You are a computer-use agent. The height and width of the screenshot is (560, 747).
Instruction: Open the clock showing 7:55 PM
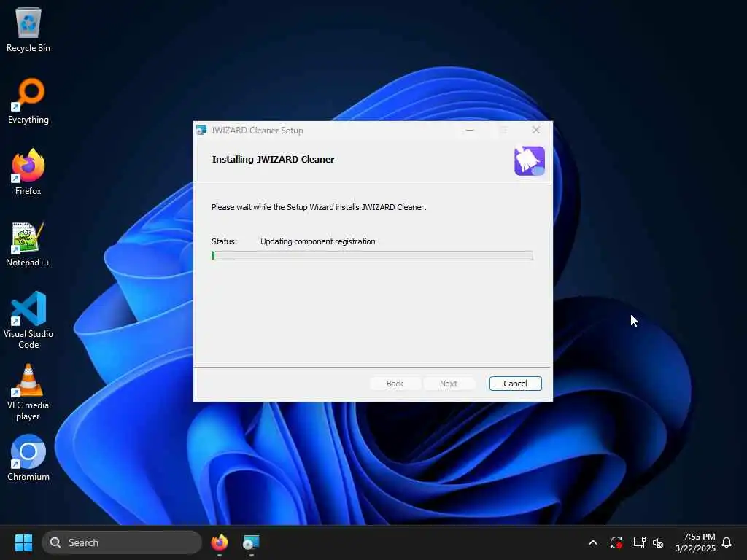pyautogui.click(x=695, y=542)
